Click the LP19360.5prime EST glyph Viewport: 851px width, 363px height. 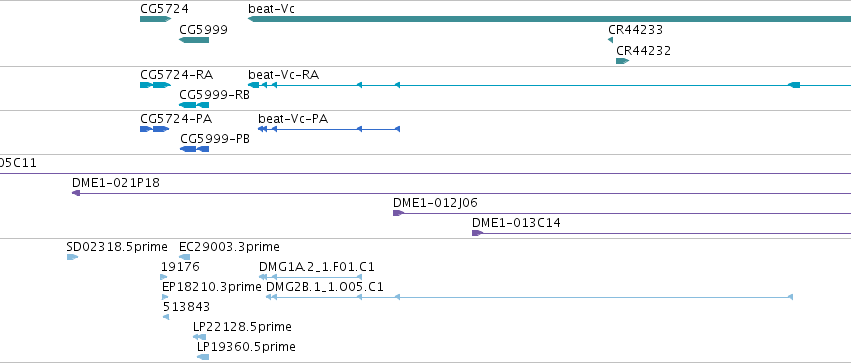click(203, 356)
